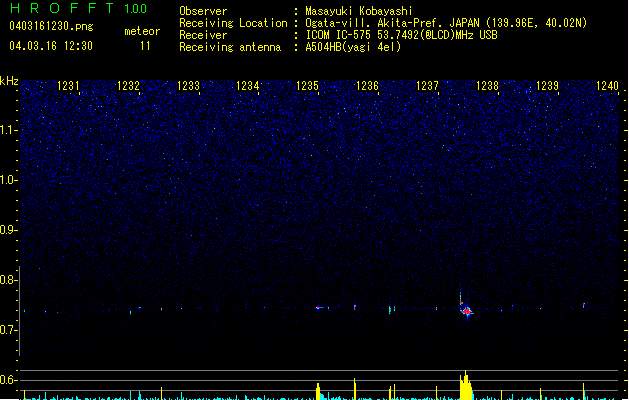Click the meteor count label

pyautogui.click(x=142, y=31)
